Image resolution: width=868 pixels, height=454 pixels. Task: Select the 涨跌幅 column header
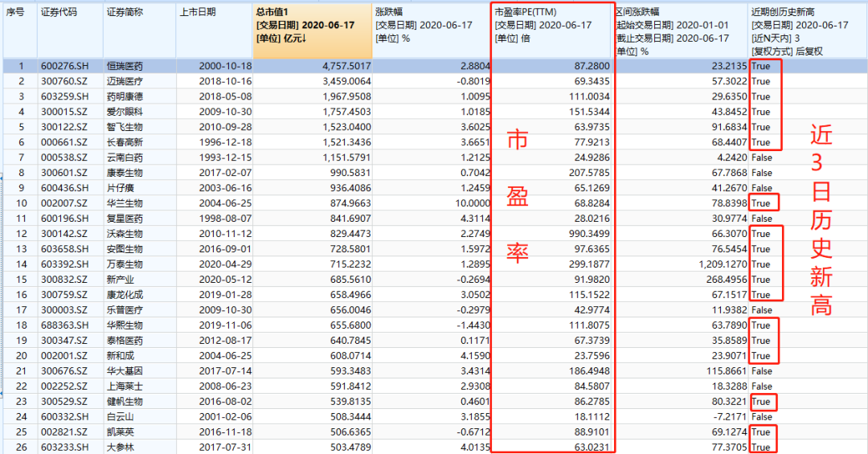432,31
